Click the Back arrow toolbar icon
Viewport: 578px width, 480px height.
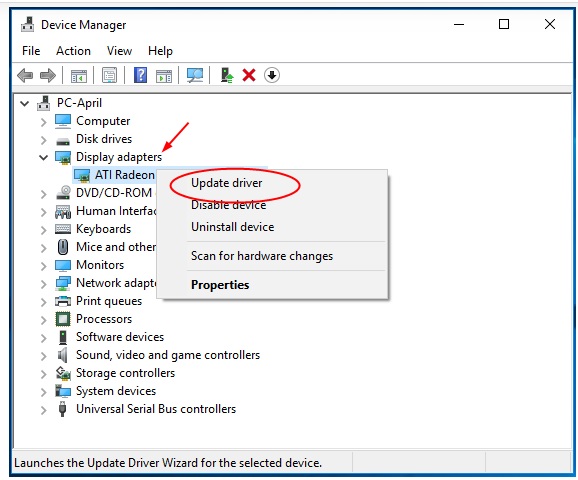point(25,76)
